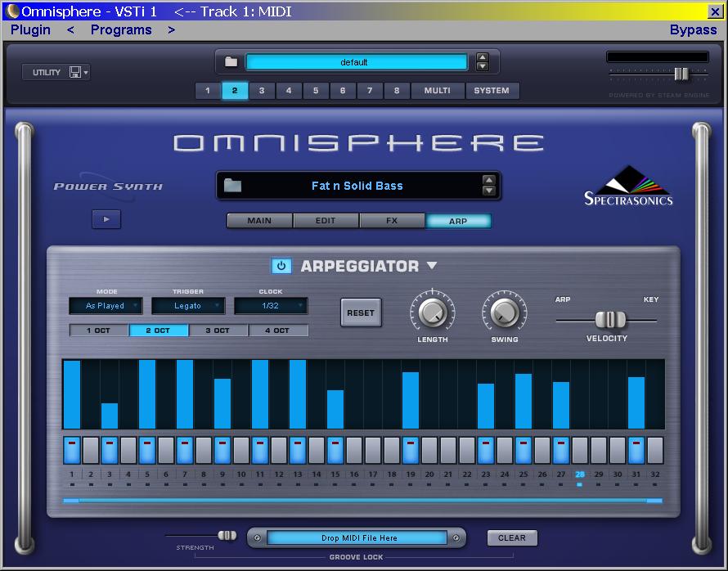Toggle arpeggiator step 5 button
The width and height of the screenshot is (728, 571).
click(147, 450)
